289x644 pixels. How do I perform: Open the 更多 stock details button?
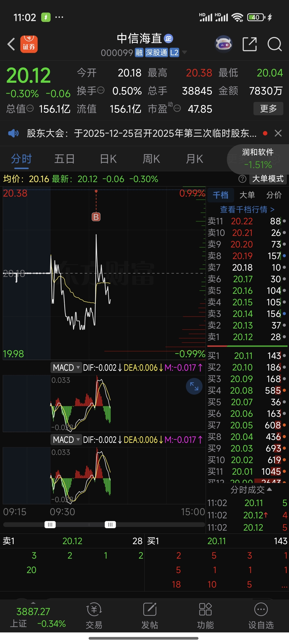268,109
